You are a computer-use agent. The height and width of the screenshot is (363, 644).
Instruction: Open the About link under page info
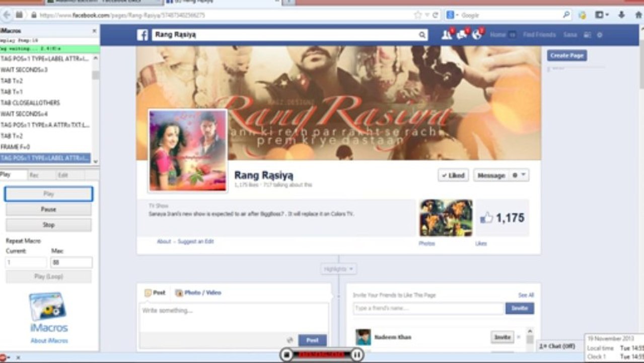(x=164, y=241)
